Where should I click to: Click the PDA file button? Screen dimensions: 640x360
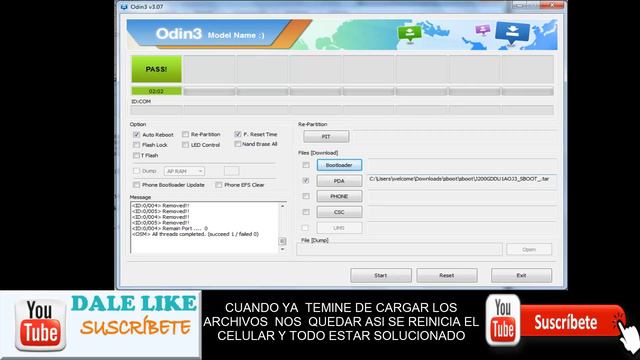coord(339,181)
